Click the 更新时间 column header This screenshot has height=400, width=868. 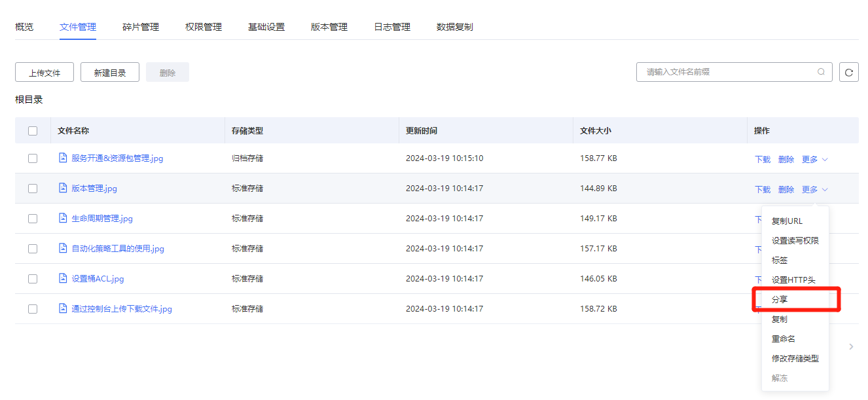point(422,131)
